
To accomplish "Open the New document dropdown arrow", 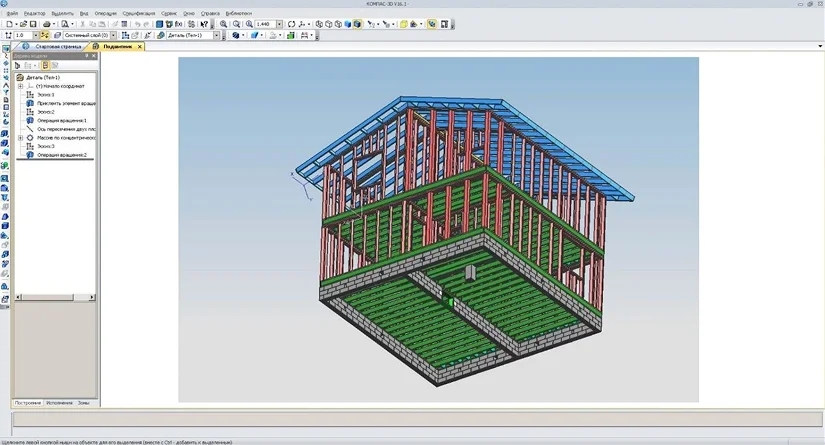I will [16, 24].
